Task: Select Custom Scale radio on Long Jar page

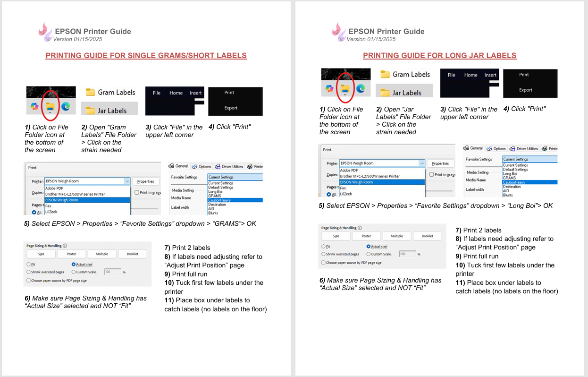Action: pos(369,254)
